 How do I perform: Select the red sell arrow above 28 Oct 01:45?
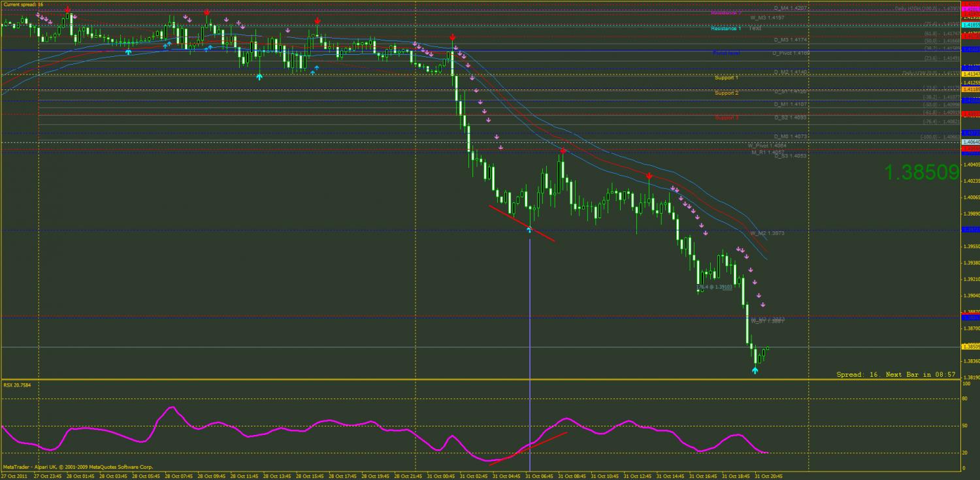coord(68,10)
